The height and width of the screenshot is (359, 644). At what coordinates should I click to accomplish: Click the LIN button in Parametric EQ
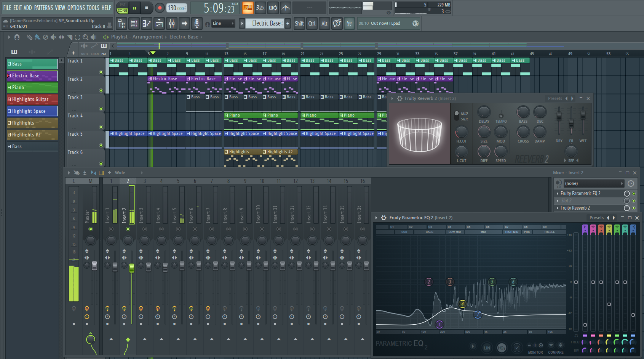tap(487, 348)
